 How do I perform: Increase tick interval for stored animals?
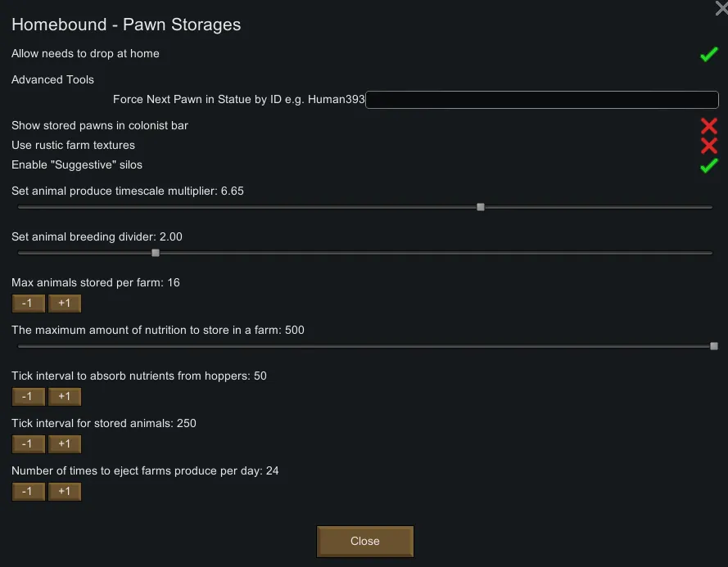click(x=65, y=444)
